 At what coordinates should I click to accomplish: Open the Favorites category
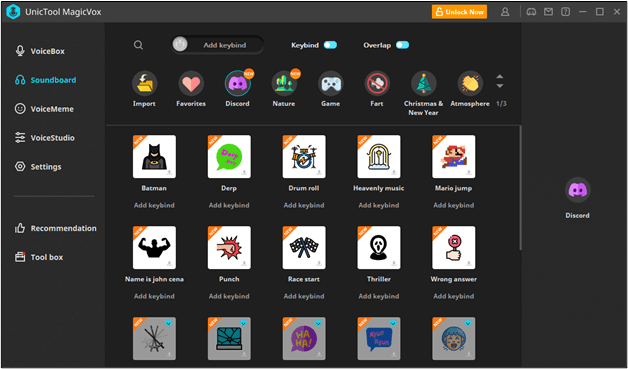191,84
